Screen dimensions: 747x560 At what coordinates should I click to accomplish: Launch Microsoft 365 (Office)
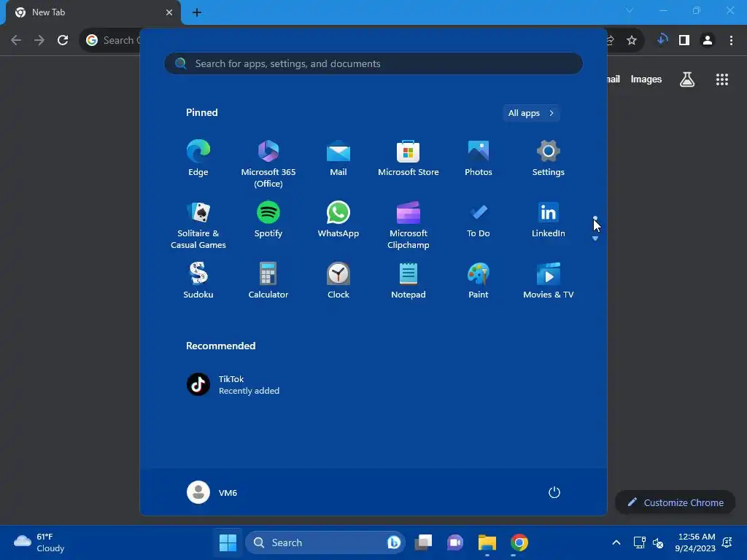pyautogui.click(x=268, y=164)
